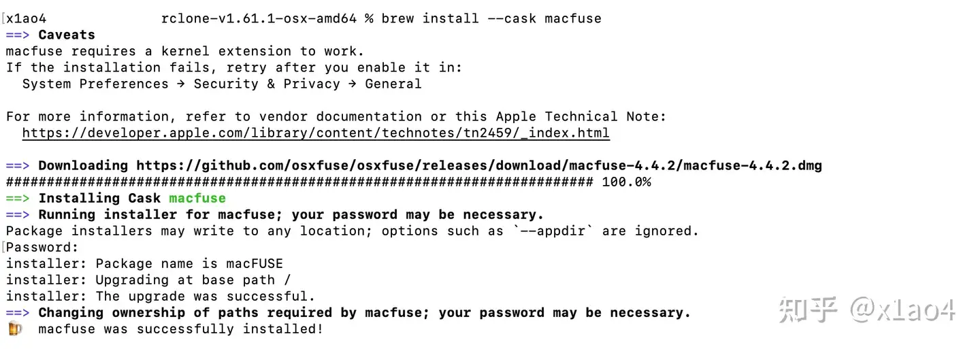Open the Apple technotes tn2459 URL
The image size is (980, 349).
point(316,133)
